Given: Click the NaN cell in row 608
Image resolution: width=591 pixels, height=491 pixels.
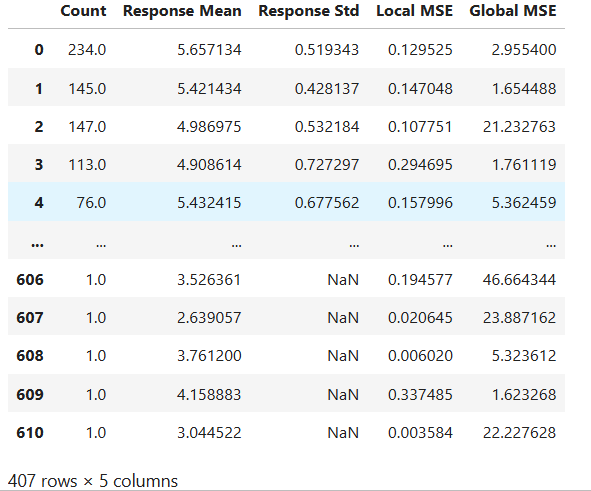Looking at the screenshot, I should tap(343, 356).
